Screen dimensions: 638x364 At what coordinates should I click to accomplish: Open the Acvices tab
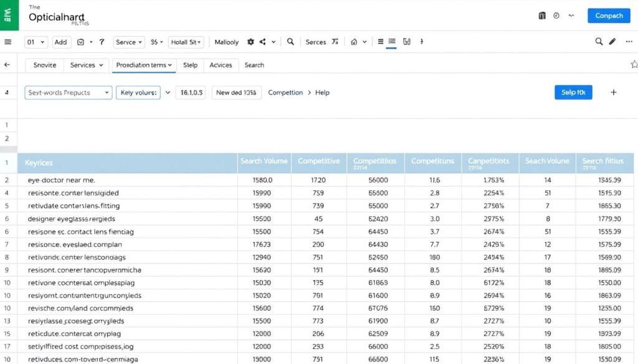click(x=221, y=65)
